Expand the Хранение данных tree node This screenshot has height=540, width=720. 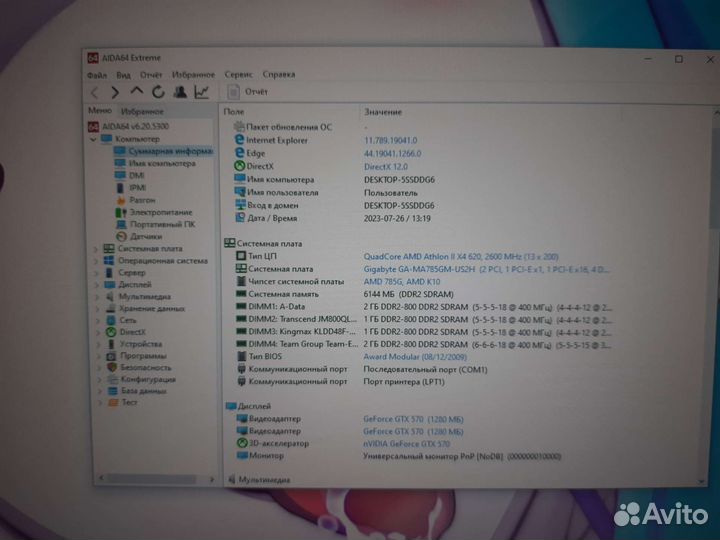click(98, 309)
